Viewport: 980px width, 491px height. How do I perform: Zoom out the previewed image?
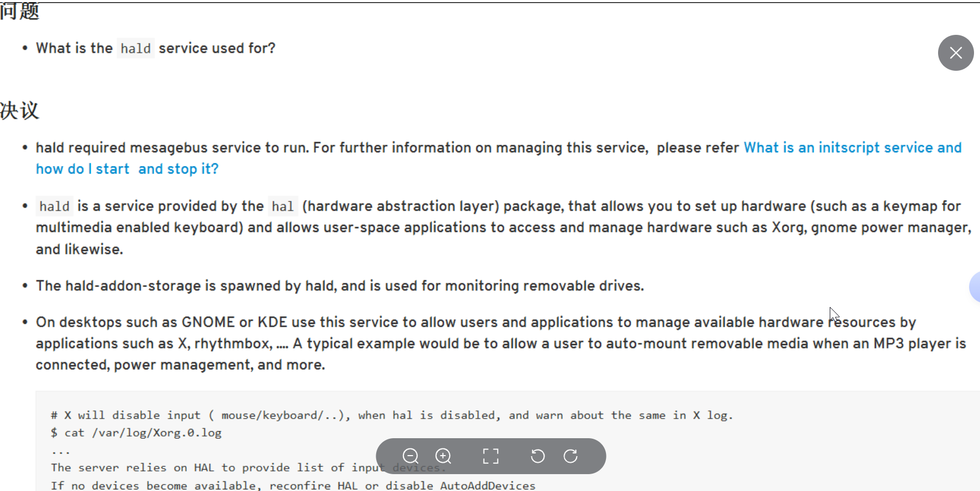(411, 456)
